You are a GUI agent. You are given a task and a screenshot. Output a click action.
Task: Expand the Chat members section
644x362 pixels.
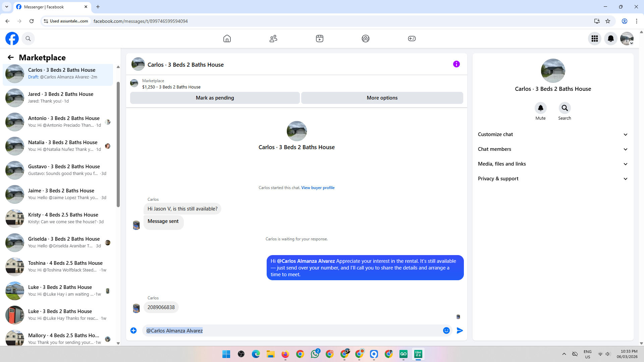(x=553, y=149)
